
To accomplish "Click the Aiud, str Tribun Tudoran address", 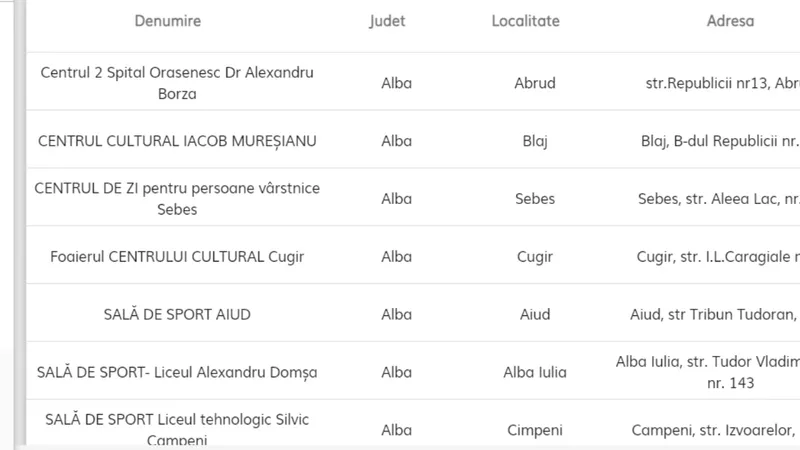I will (714, 314).
